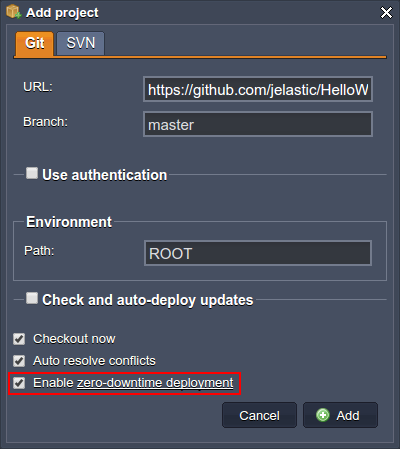
Task: Close the Add project dialog
Action: [x=386, y=13]
